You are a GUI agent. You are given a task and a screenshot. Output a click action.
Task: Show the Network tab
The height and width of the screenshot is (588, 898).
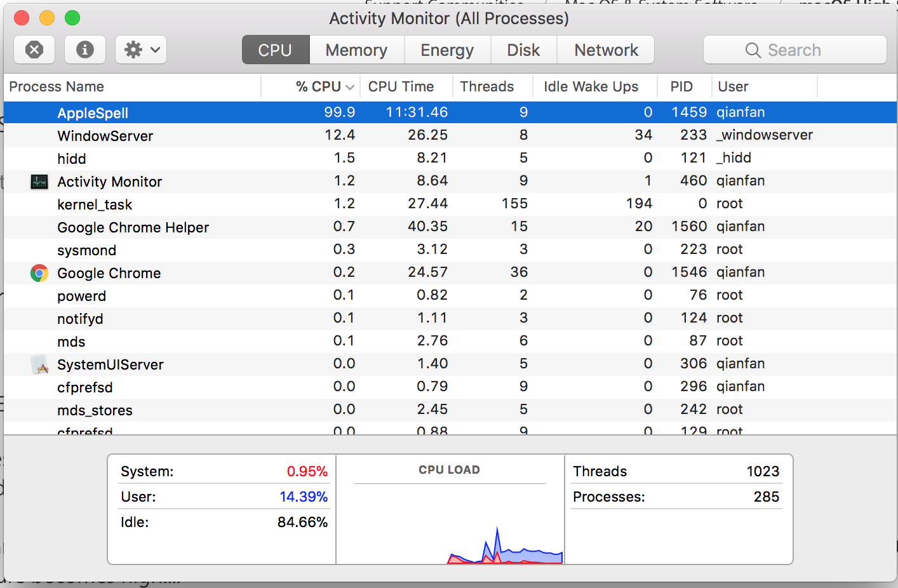point(606,50)
